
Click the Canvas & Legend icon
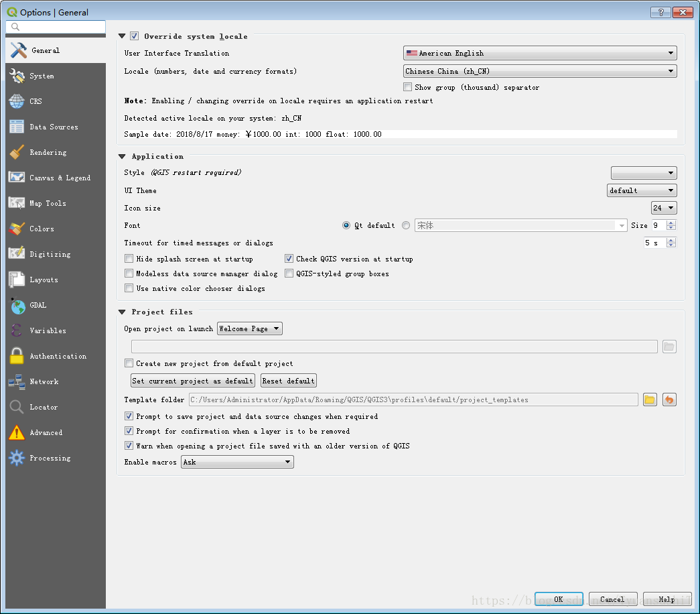[x=17, y=178]
